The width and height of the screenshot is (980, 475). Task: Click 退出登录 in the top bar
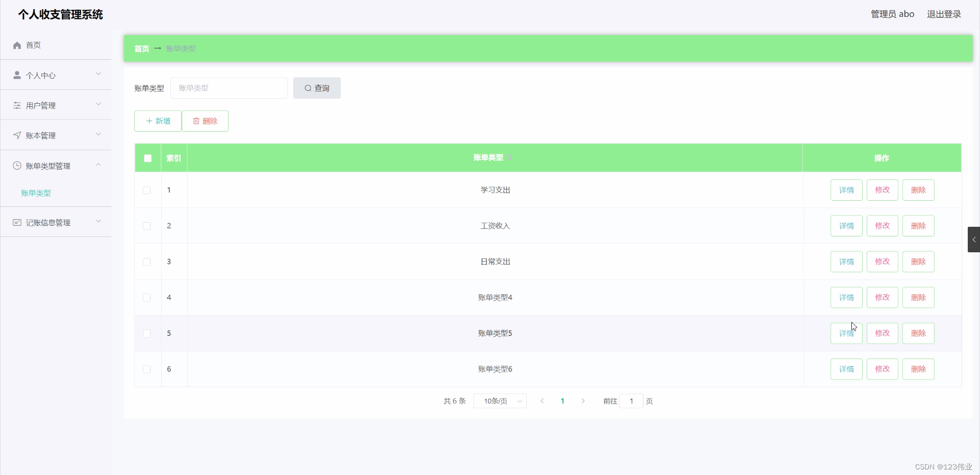(x=943, y=14)
